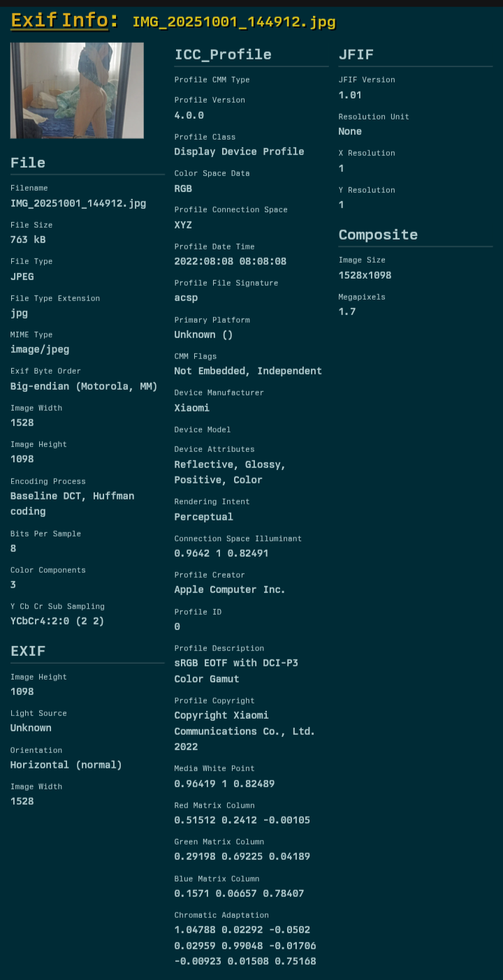Select the Big-endian (Motorola, MM) value

84,386
